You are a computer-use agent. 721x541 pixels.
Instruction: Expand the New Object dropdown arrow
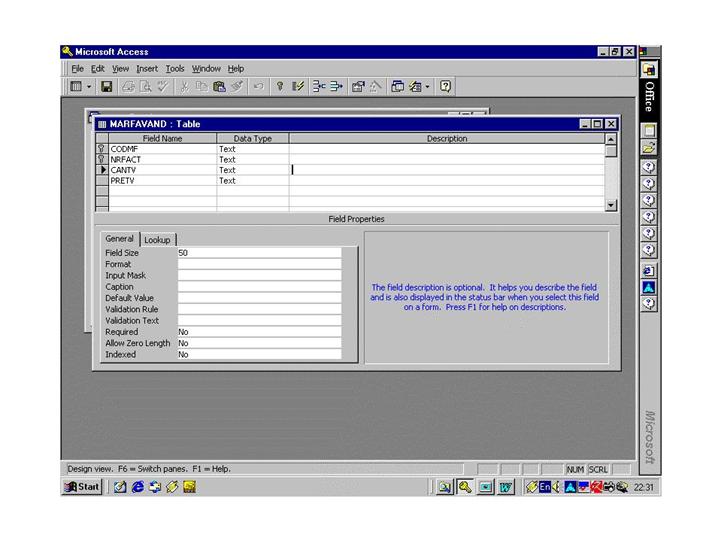coord(428,86)
